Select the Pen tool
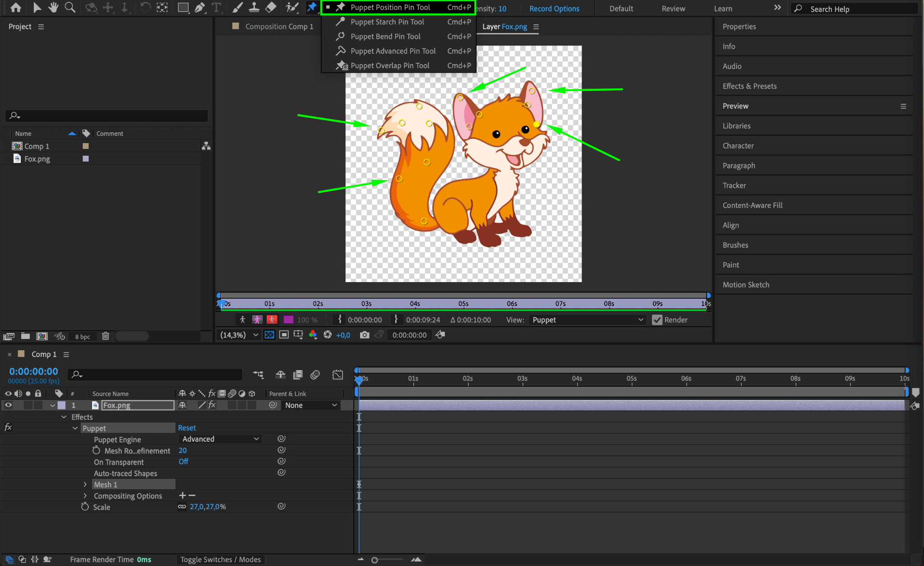924x566 pixels. pyautogui.click(x=199, y=8)
